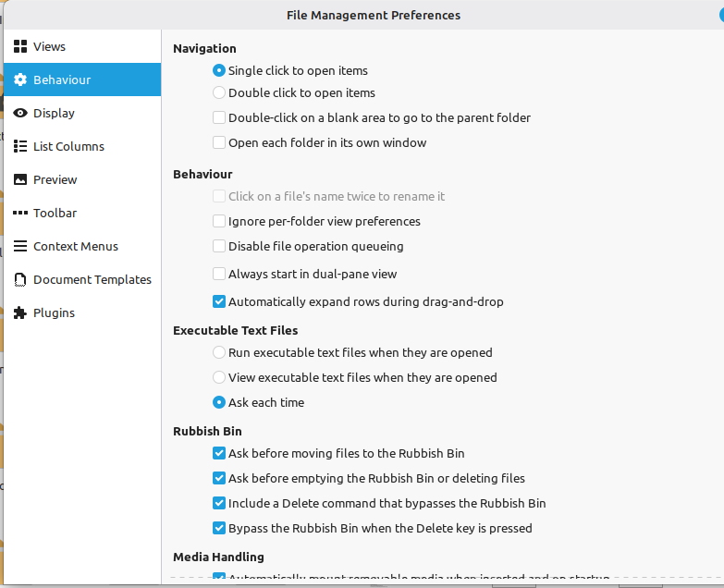This screenshot has height=588, width=724.
Task: Open the List Columns tab label
Action: pos(68,146)
